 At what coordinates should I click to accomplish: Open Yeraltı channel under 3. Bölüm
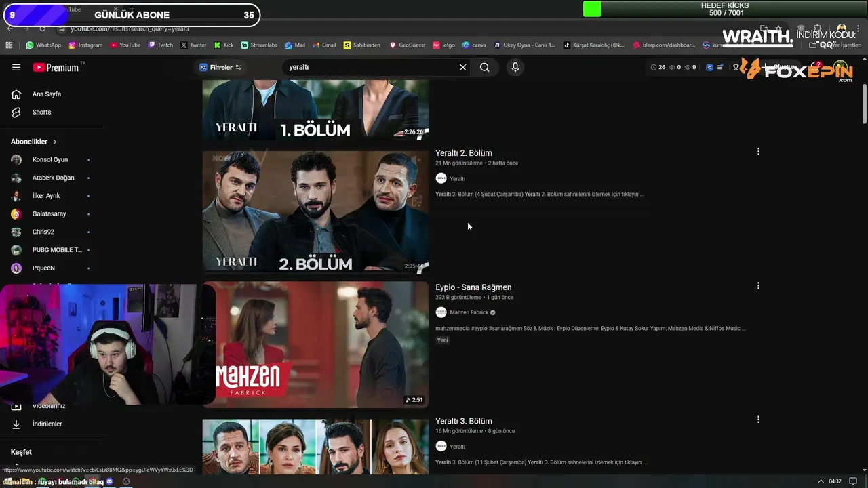coord(458,447)
